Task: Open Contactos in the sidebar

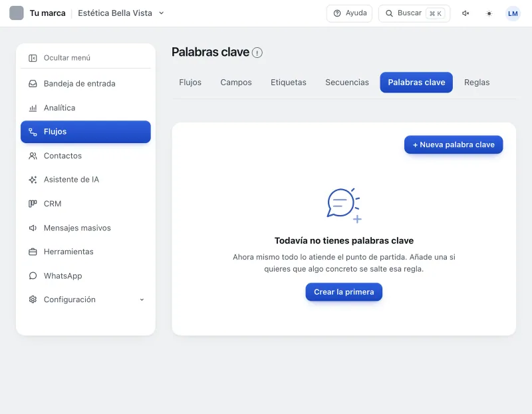Action: pos(86,156)
